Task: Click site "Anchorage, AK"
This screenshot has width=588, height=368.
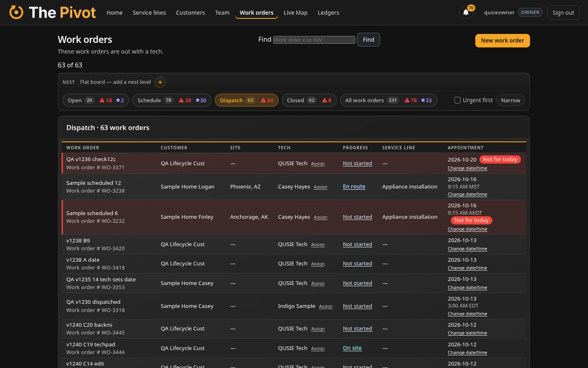Action: click(x=249, y=217)
